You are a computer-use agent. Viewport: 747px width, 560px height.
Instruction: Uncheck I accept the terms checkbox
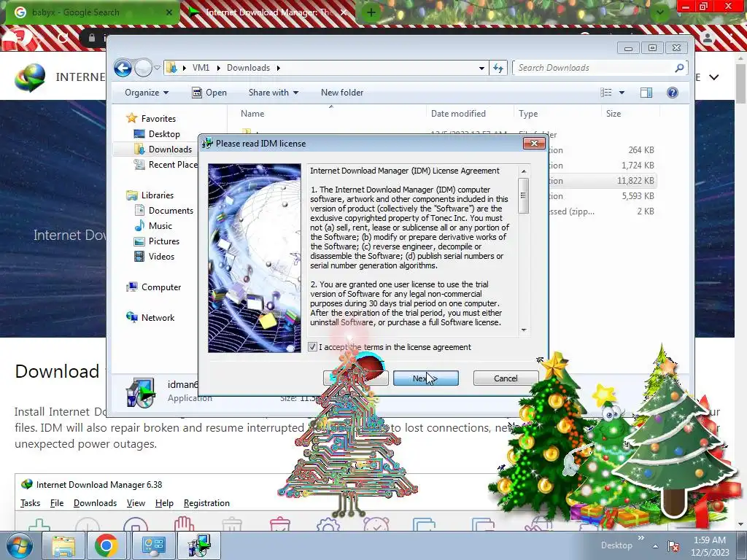(312, 347)
